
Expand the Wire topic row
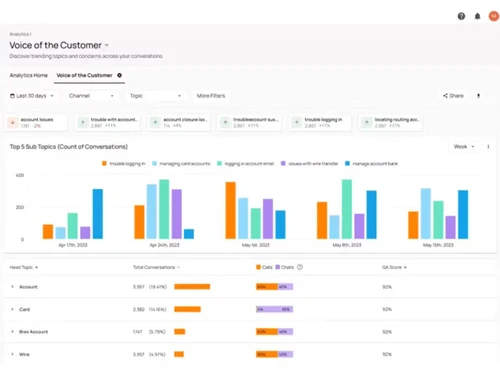pyautogui.click(x=12, y=354)
